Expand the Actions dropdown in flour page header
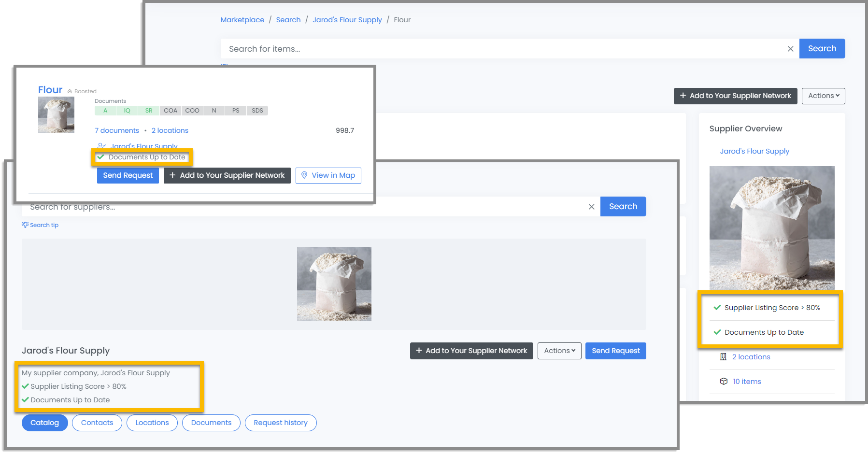 point(823,96)
